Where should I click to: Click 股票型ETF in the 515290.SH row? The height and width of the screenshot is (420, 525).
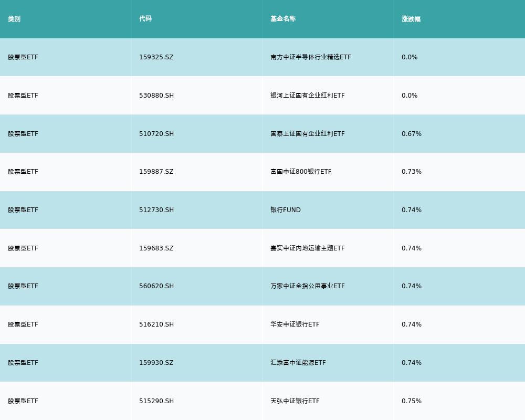[x=23, y=401]
